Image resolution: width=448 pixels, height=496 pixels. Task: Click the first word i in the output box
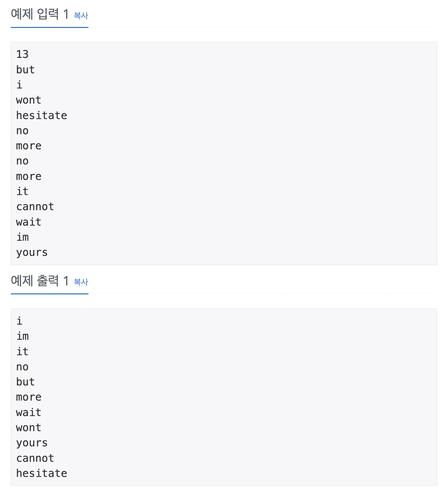click(19, 321)
